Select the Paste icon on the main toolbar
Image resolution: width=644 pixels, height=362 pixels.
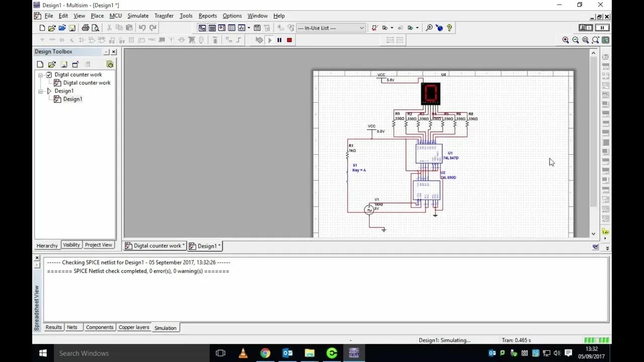pyautogui.click(x=129, y=28)
